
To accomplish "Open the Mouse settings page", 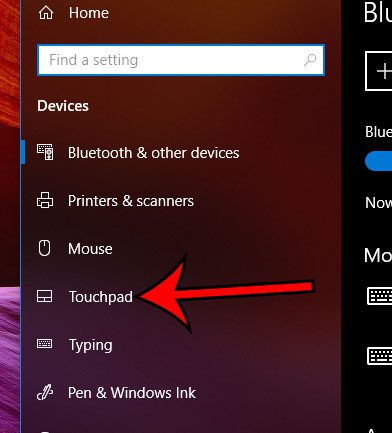I will coord(90,249).
